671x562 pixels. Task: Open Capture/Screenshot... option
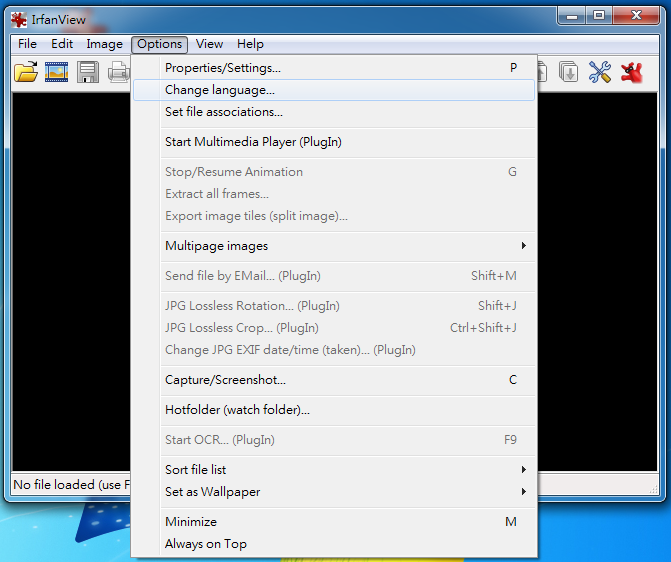click(x=334, y=380)
